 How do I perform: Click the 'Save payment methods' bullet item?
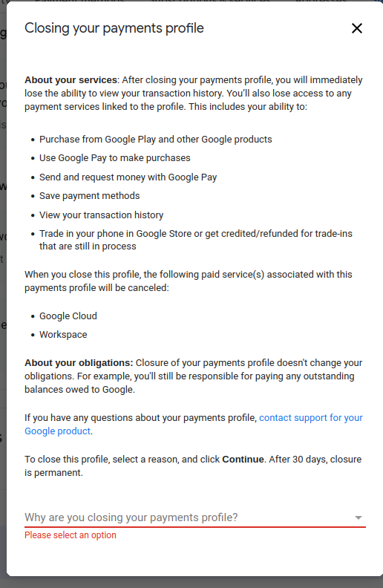pyautogui.click(x=90, y=196)
